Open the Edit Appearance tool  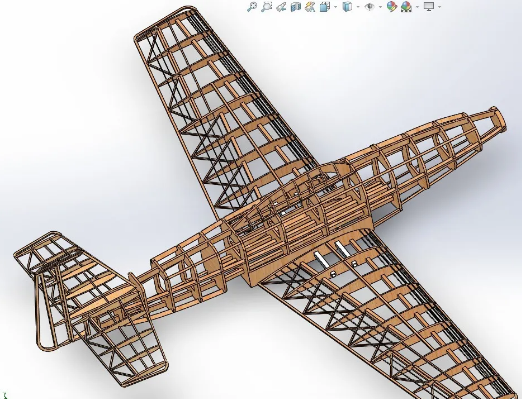tap(392, 7)
